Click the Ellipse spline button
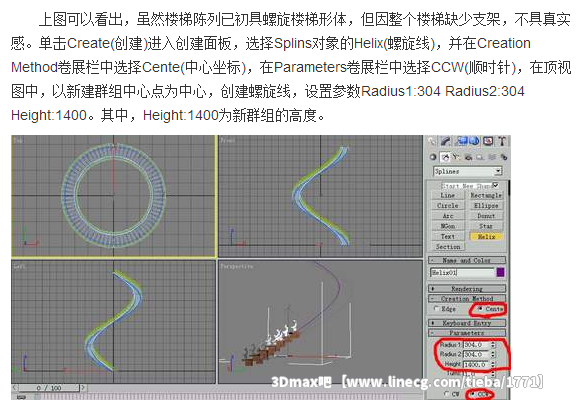This screenshot has width=583, height=401. (486, 206)
